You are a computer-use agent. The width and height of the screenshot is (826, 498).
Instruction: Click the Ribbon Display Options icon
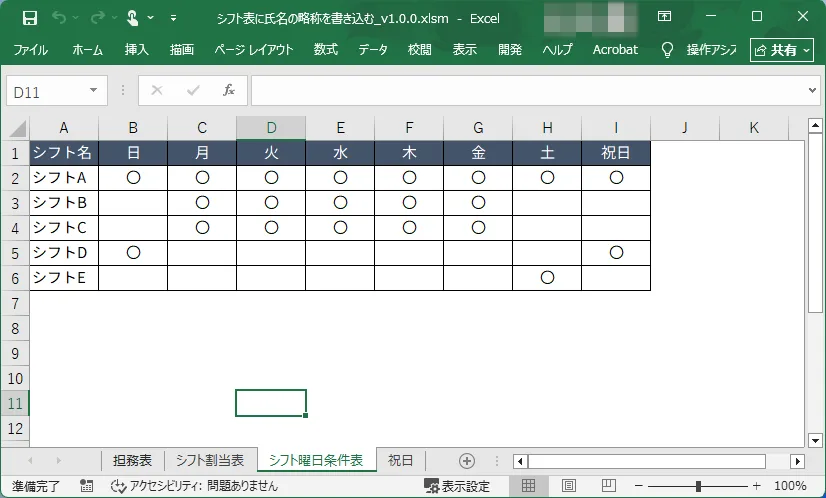(x=664, y=16)
